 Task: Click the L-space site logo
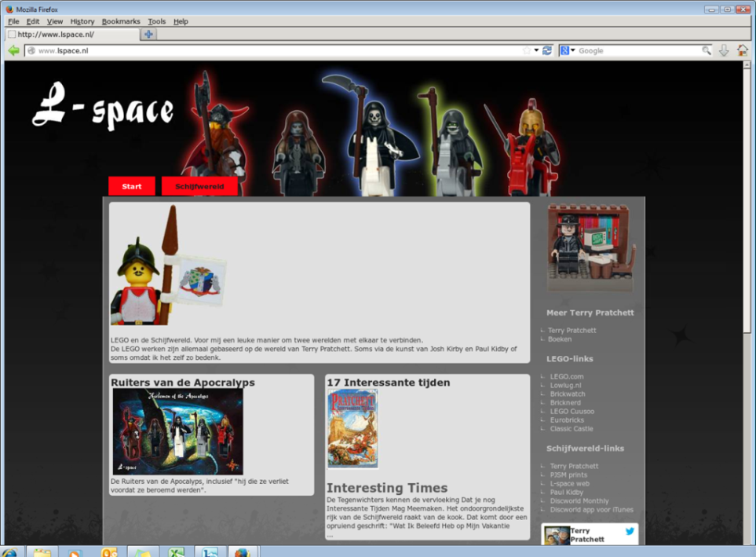pyautogui.click(x=102, y=107)
